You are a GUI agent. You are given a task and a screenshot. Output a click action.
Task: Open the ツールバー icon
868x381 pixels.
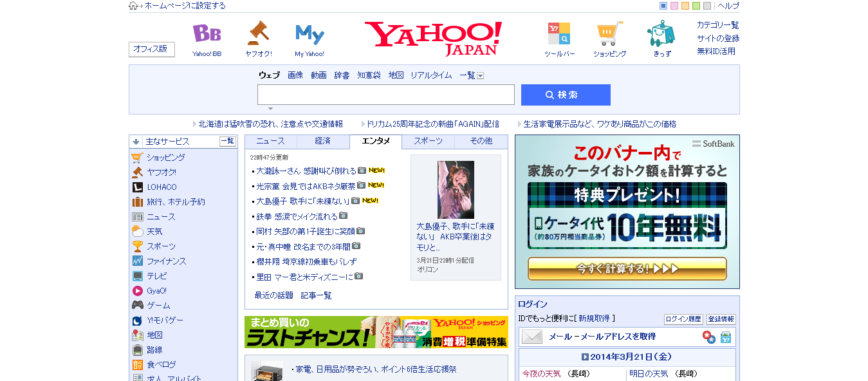click(559, 33)
